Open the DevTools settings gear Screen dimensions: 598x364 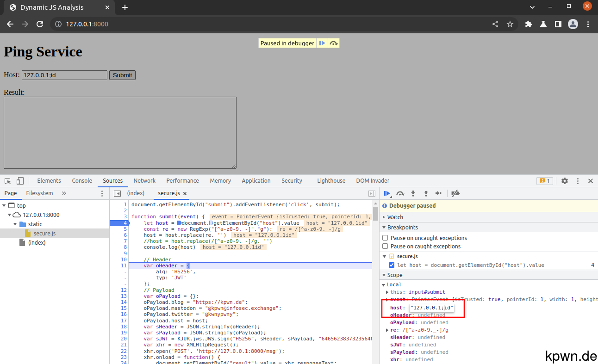[565, 181]
